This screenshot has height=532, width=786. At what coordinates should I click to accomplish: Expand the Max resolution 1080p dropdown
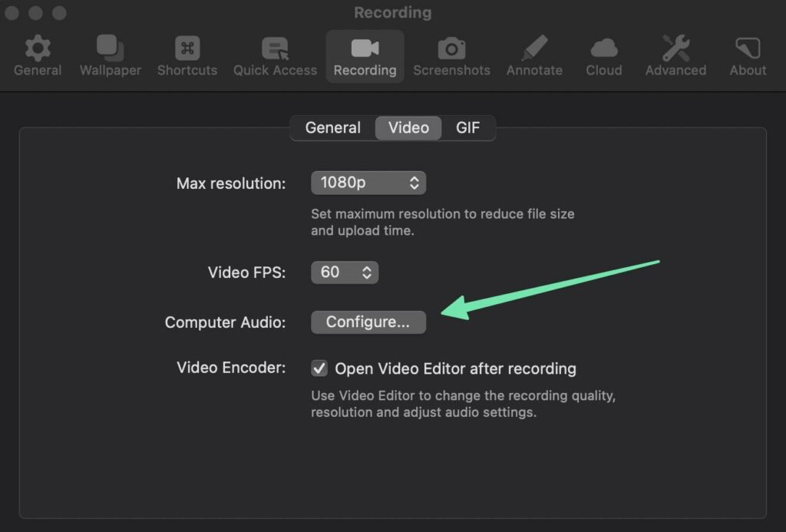coord(368,183)
